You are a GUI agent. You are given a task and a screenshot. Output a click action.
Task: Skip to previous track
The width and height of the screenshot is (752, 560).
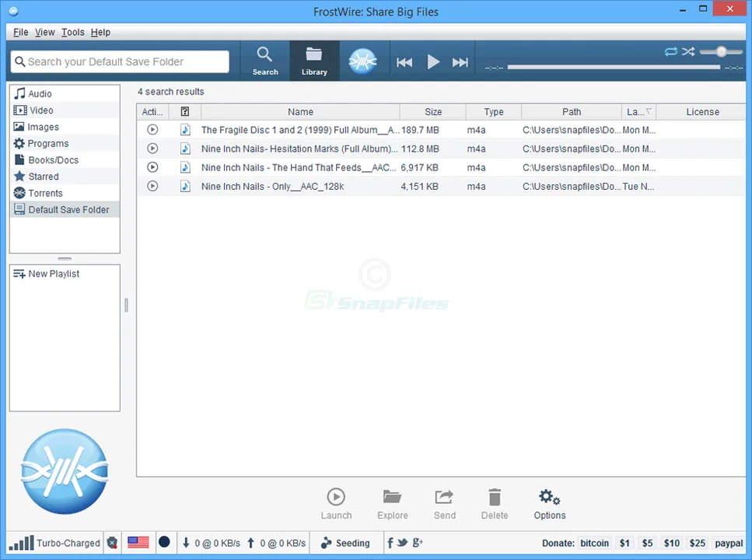[404, 62]
